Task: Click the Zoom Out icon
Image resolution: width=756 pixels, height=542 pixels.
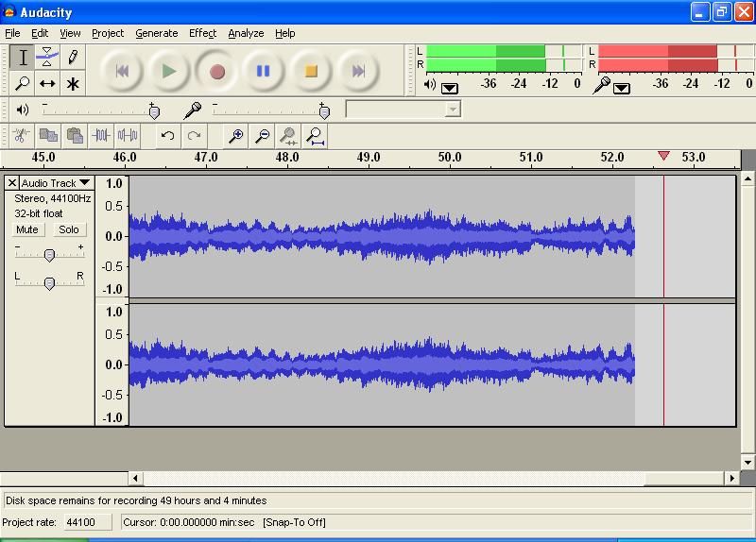Action: tap(263, 135)
